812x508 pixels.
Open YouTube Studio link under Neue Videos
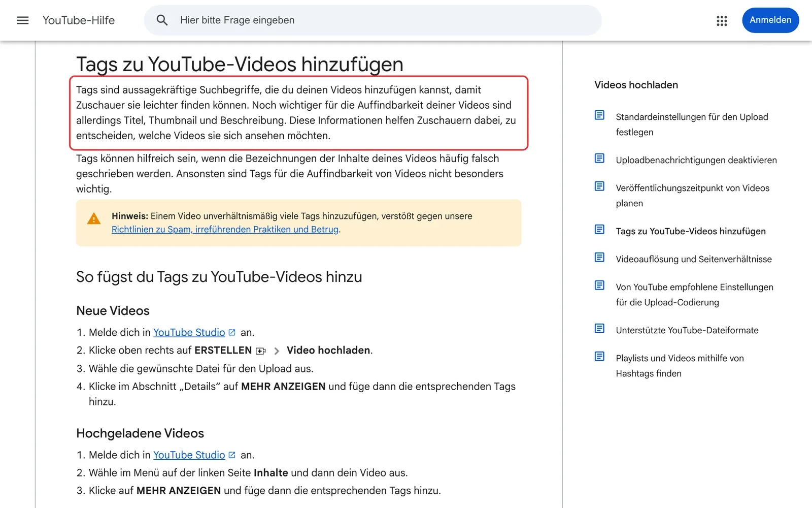click(189, 332)
